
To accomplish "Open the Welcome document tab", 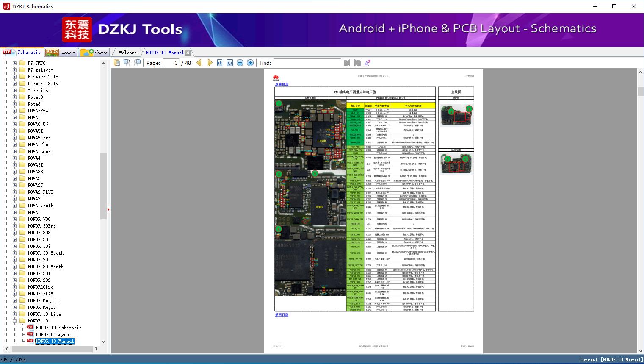I will pyautogui.click(x=127, y=52).
